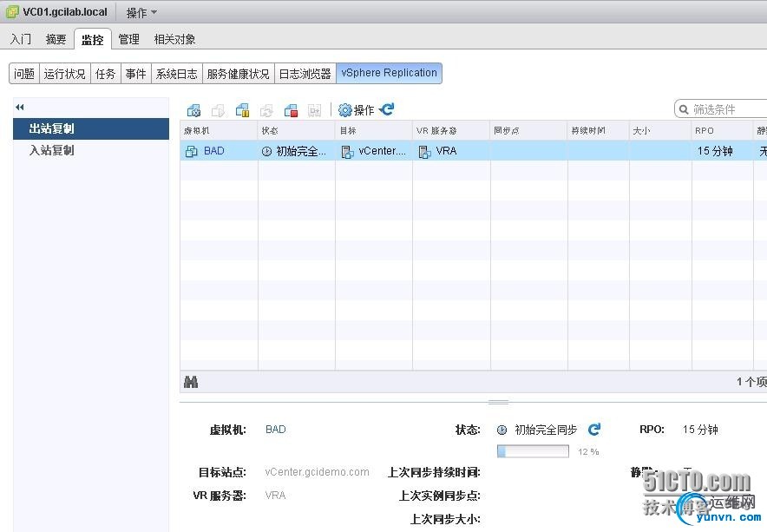
Task: Select the 问题 sub-tab
Action: [24, 74]
